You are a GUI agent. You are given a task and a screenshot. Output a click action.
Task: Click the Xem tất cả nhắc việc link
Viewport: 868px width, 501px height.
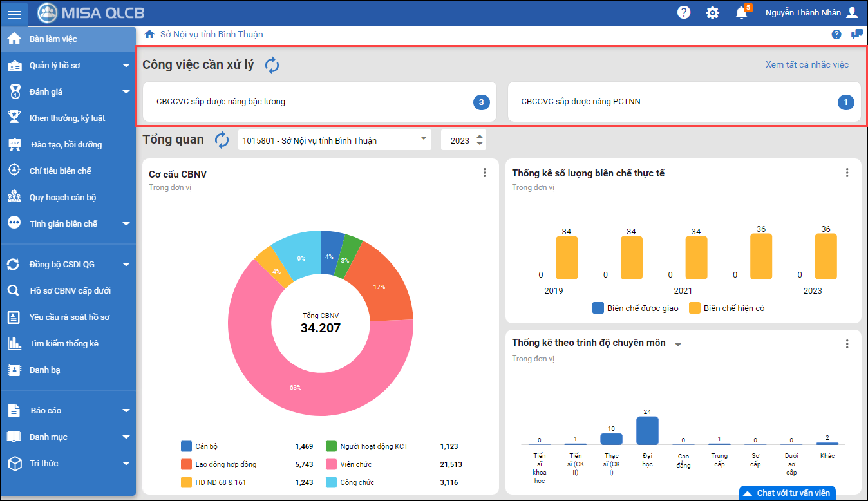807,64
